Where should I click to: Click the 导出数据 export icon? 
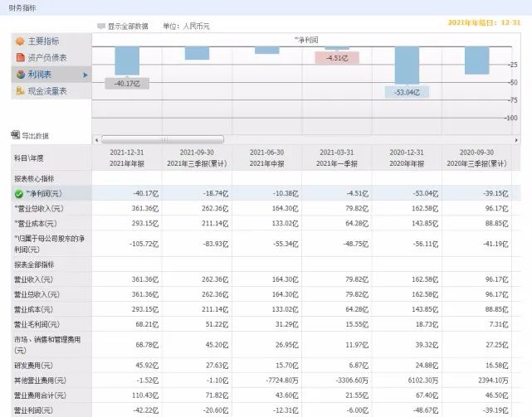15,135
